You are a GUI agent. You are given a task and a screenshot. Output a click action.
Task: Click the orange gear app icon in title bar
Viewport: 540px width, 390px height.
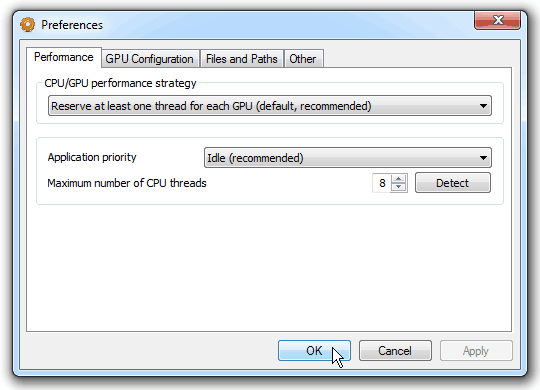click(x=27, y=24)
